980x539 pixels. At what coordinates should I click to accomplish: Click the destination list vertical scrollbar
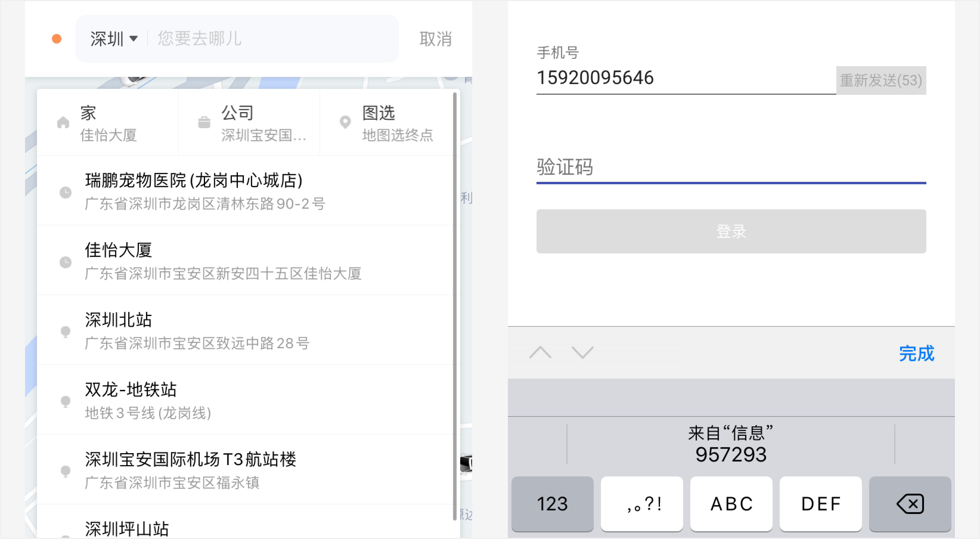[455, 304]
